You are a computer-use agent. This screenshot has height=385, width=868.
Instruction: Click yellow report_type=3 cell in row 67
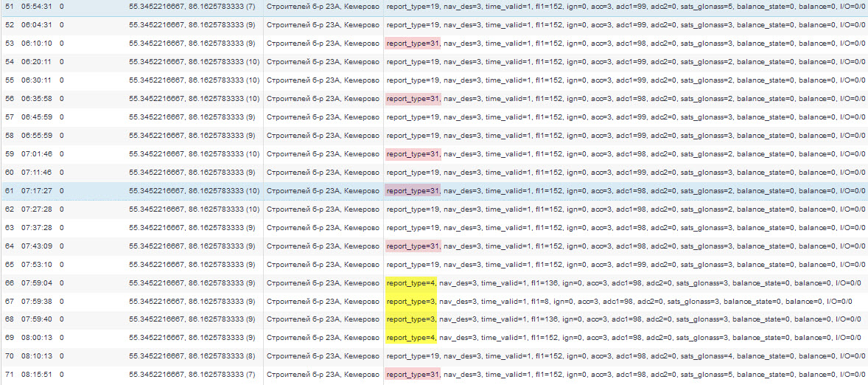411,302
